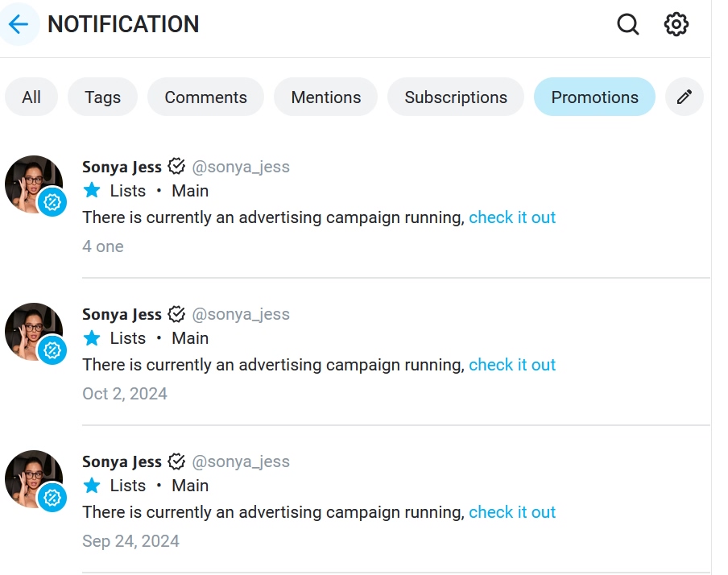
Task: Open Sonya Jess avatar in second notification
Action: click(32, 330)
